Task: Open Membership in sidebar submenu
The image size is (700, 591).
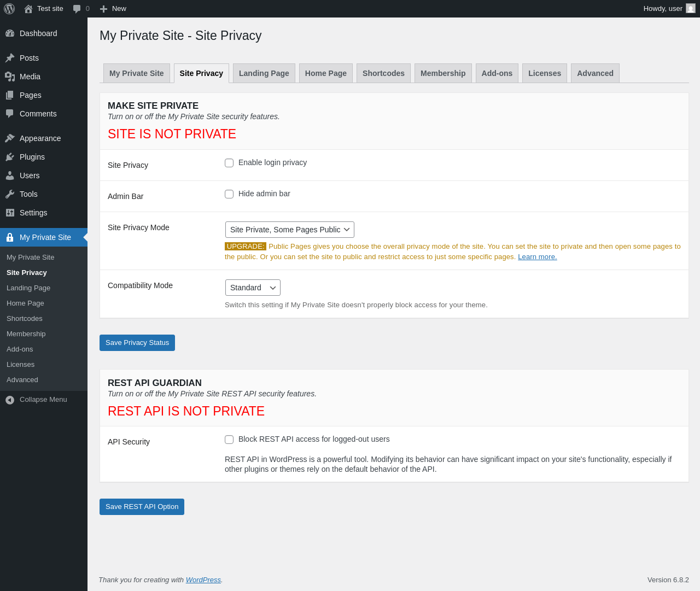Action: coord(44,334)
